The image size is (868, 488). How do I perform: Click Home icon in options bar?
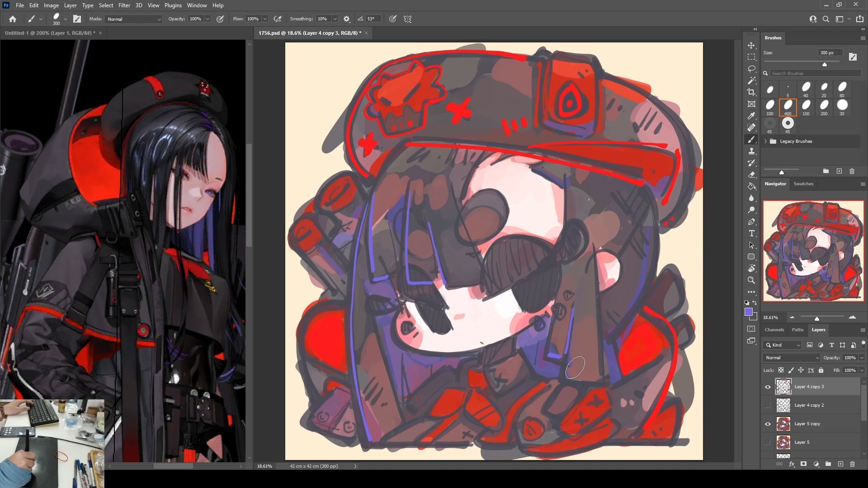pyautogui.click(x=13, y=19)
